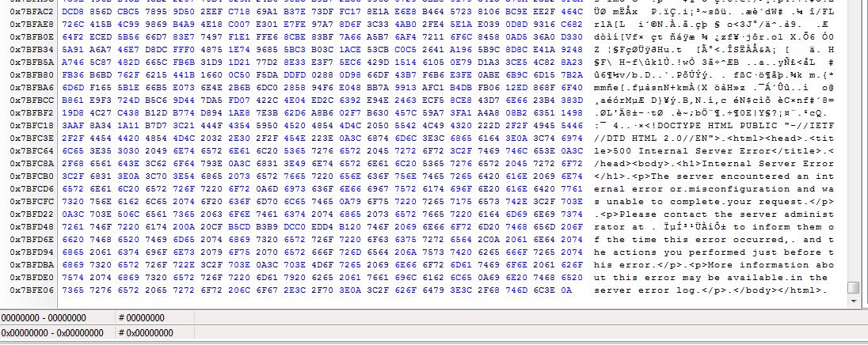Click hex word FB36 in row 0x7BFB80
Image resolution: width=868 pixels, height=345 pixels.
(73, 74)
